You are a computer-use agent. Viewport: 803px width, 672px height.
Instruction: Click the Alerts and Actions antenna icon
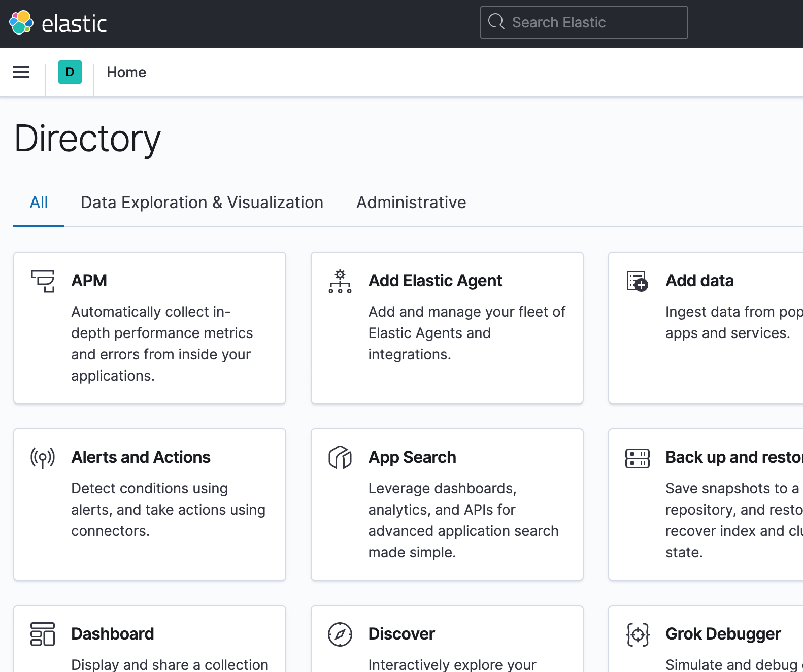[x=43, y=458]
